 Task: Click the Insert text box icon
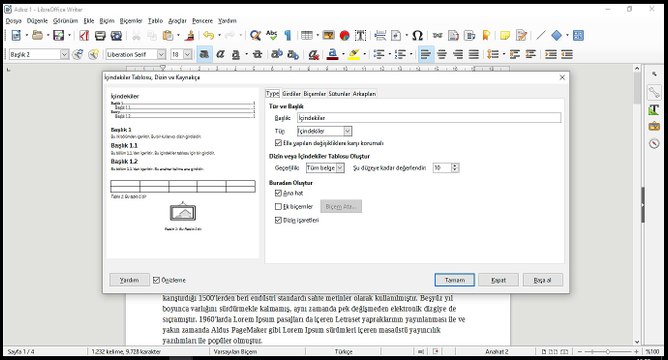360,35
